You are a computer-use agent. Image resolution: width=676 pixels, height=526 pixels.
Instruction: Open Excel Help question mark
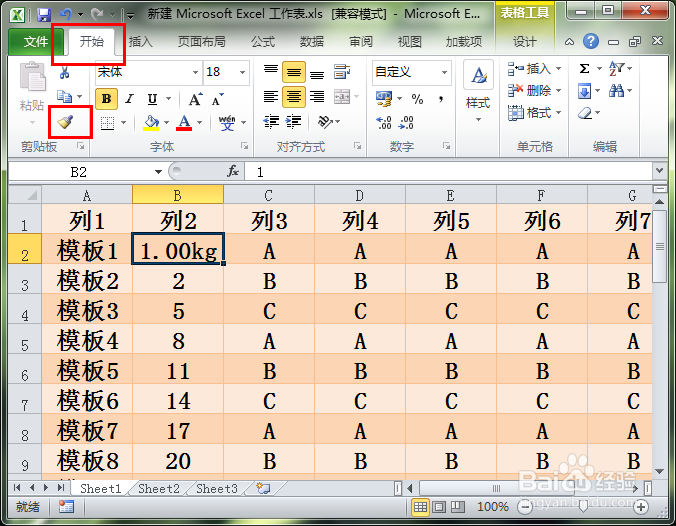[591, 41]
